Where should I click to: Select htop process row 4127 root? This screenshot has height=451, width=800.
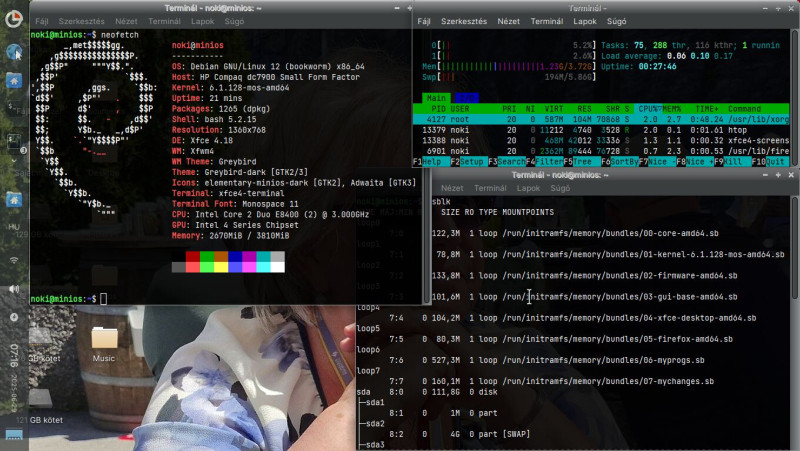601,119
